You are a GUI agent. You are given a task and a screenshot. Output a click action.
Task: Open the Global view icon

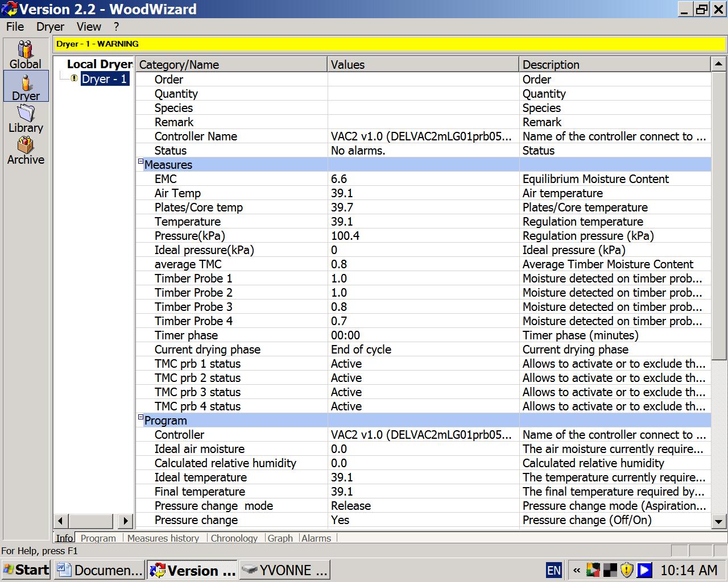click(26, 55)
